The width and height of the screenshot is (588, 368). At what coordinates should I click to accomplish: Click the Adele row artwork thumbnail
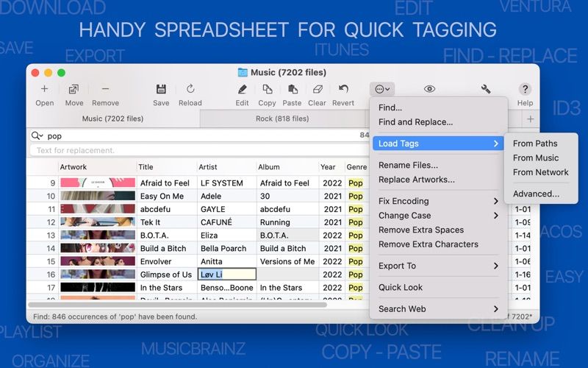point(98,196)
